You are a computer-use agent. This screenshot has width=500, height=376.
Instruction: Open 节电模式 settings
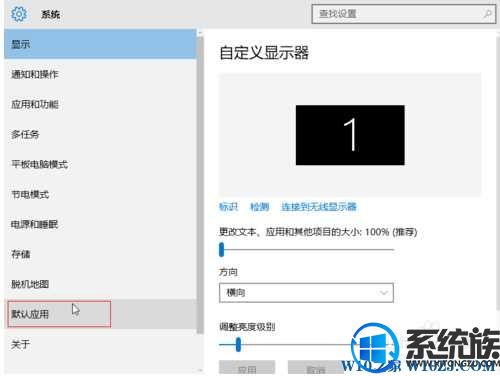100,194
